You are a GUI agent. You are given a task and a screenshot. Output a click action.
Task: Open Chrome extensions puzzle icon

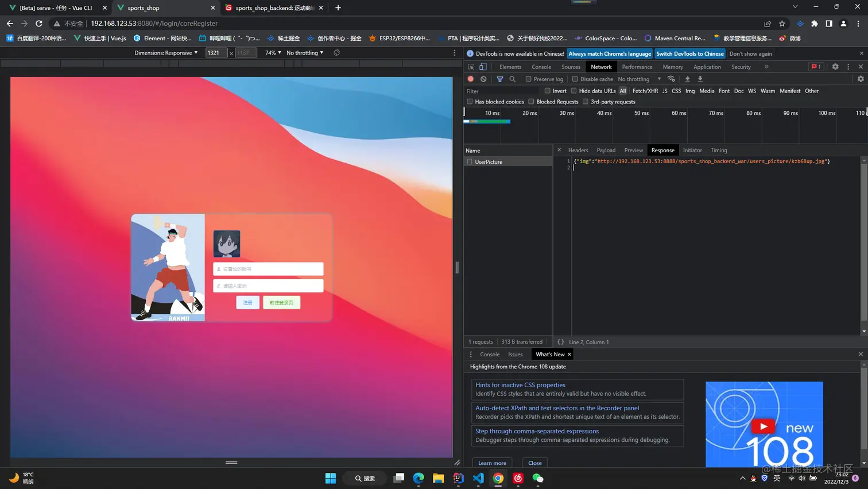point(814,24)
